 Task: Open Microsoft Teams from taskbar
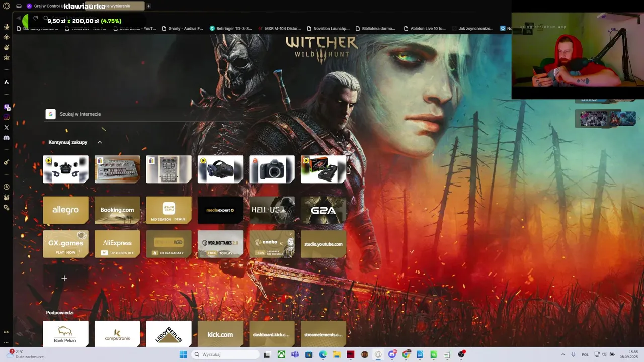[x=295, y=354]
